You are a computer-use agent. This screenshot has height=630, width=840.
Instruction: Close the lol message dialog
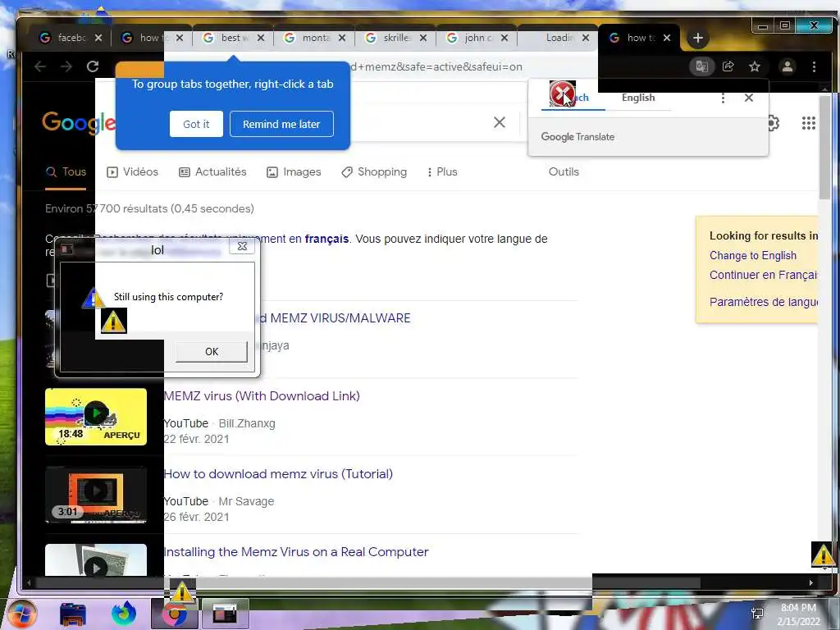pyautogui.click(x=242, y=246)
